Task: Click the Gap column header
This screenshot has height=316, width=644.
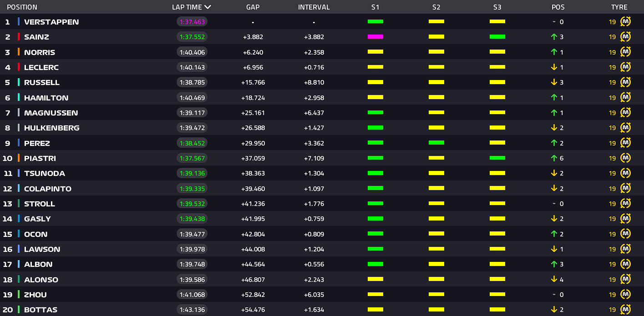Action: (x=253, y=7)
